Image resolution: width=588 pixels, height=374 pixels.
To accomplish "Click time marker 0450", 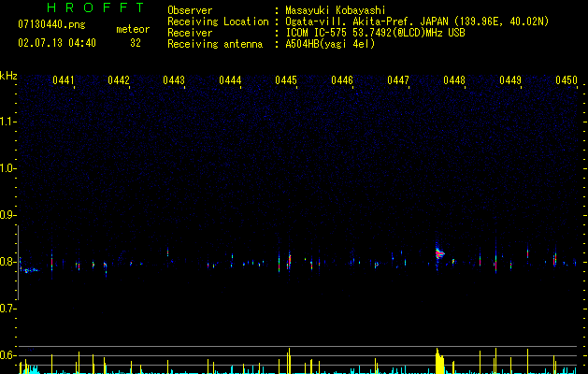I will 566,80.
